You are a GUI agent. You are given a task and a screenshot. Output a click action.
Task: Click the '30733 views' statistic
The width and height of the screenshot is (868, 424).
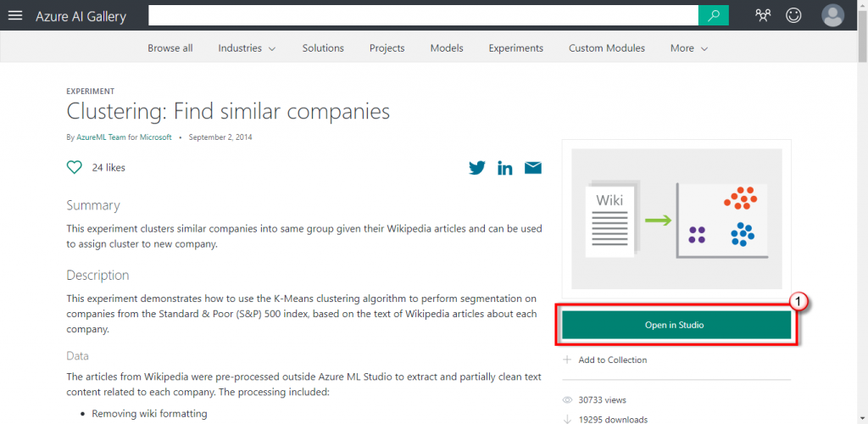tap(603, 399)
